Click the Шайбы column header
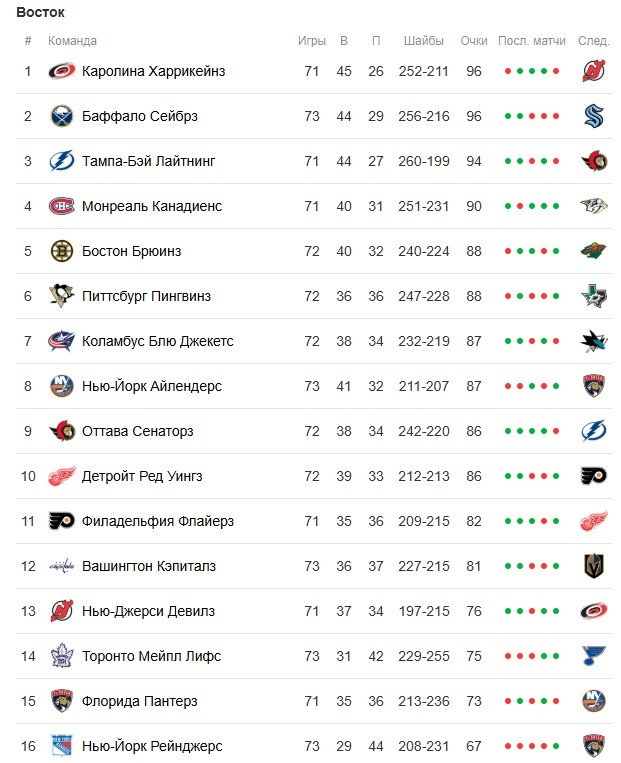The width and height of the screenshot is (621, 763). tap(424, 41)
